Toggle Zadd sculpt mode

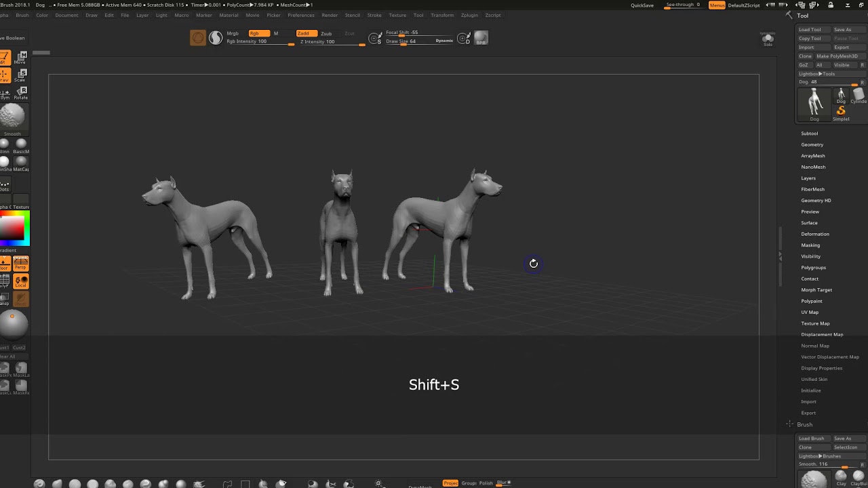click(307, 33)
